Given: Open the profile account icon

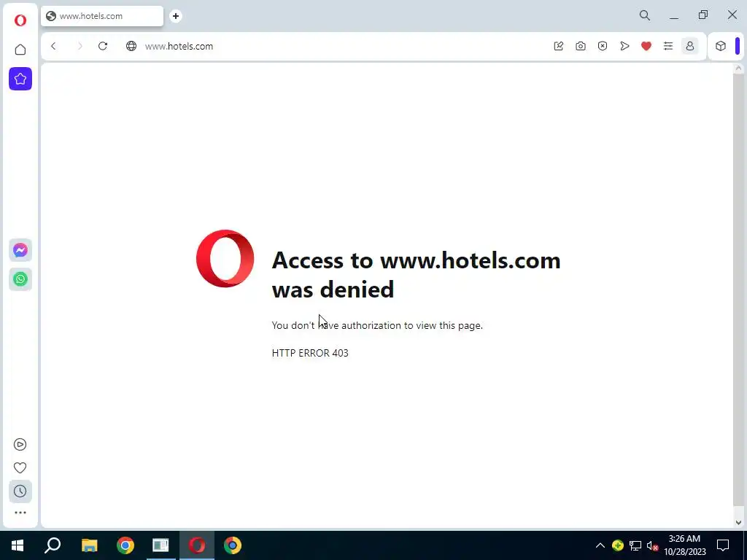Looking at the screenshot, I should point(690,46).
